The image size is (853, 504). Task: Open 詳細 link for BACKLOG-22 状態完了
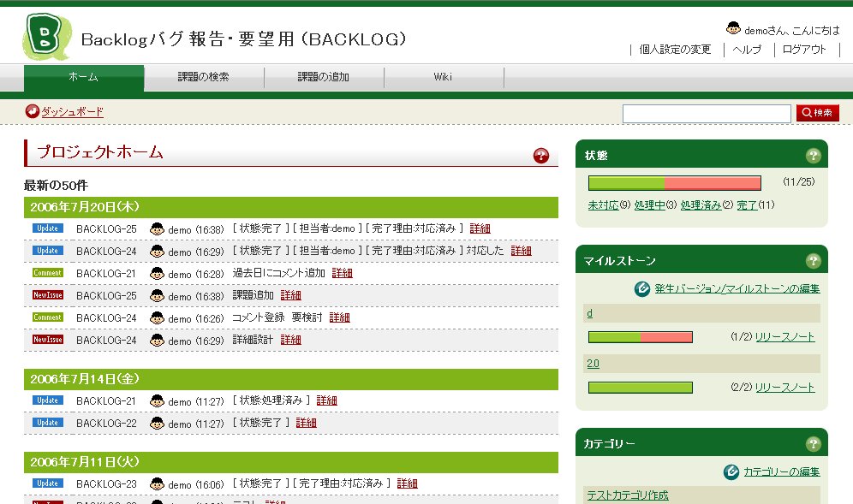click(x=307, y=424)
